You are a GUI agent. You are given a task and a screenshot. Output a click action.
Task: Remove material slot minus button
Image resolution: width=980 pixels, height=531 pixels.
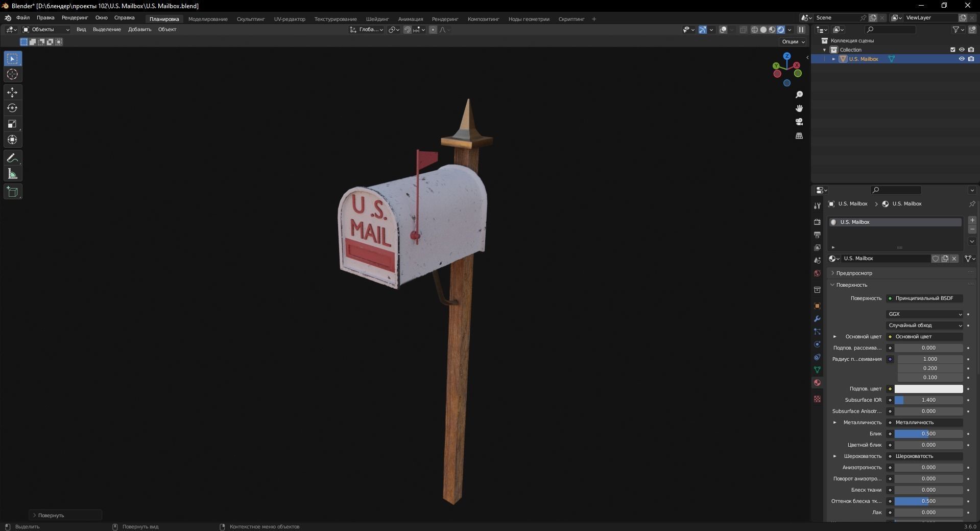point(972,229)
